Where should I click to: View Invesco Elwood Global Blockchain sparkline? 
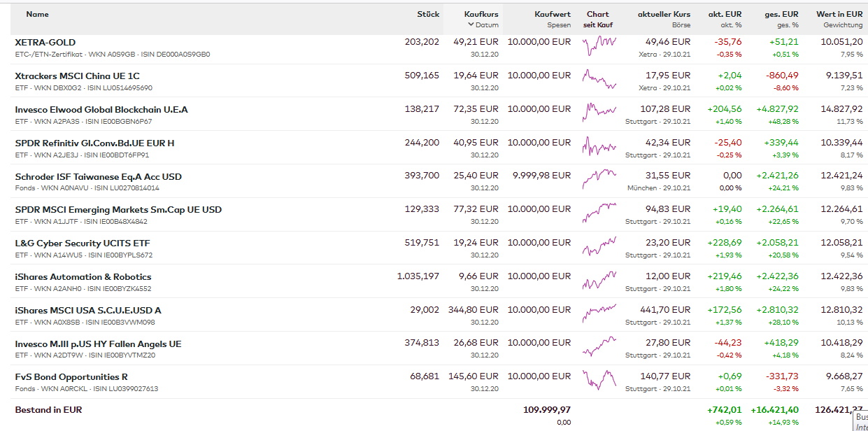click(599, 113)
